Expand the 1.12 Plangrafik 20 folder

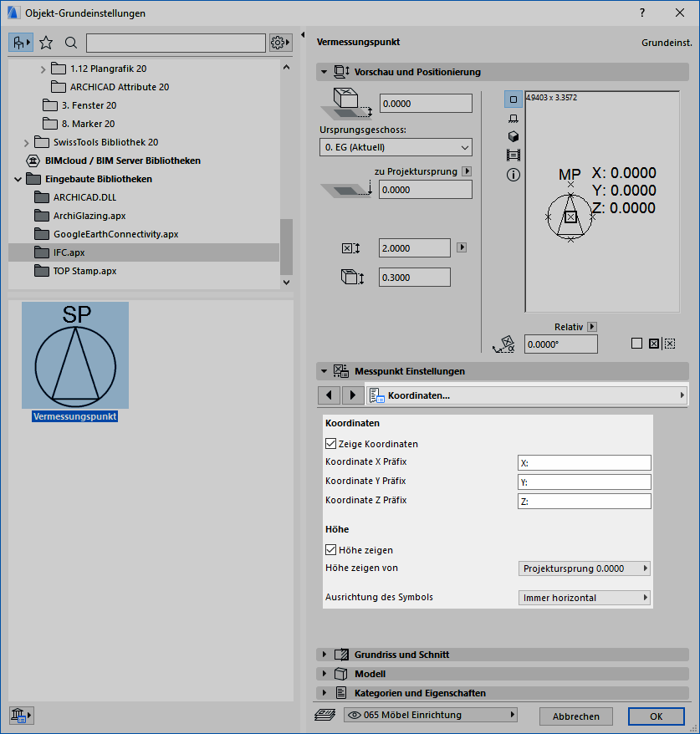tap(43, 69)
